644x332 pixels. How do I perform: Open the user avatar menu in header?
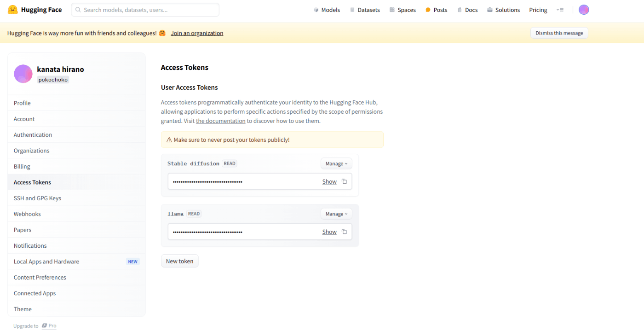click(x=584, y=10)
